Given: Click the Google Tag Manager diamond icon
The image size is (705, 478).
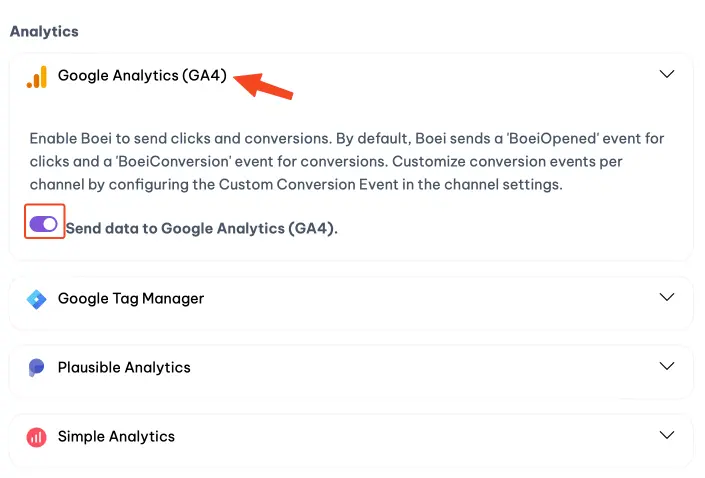Looking at the screenshot, I should click(36, 299).
